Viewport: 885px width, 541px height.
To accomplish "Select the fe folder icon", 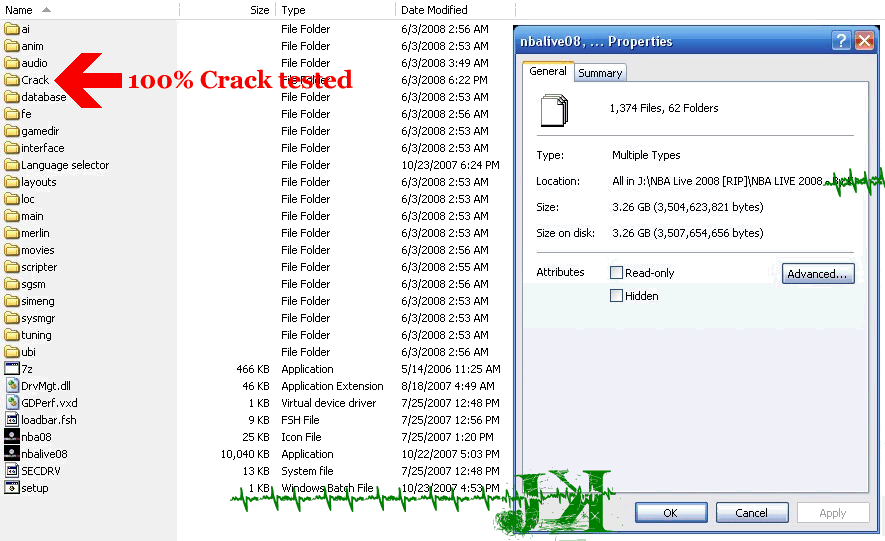I will pyautogui.click(x=12, y=113).
